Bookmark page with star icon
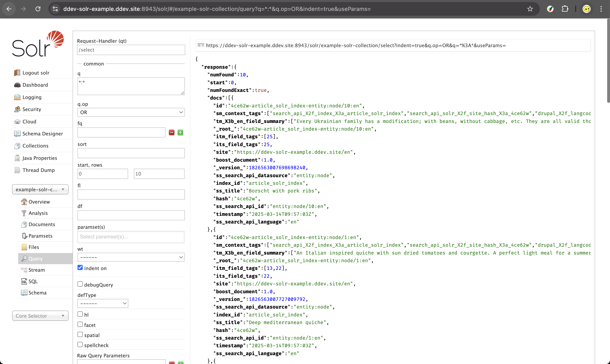This screenshot has height=364, width=610. point(530,9)
